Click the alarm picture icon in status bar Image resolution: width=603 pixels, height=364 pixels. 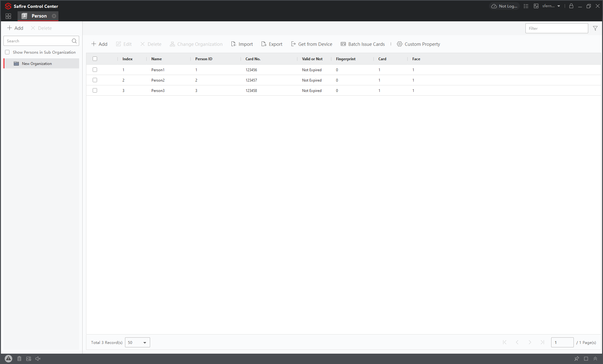29,359
